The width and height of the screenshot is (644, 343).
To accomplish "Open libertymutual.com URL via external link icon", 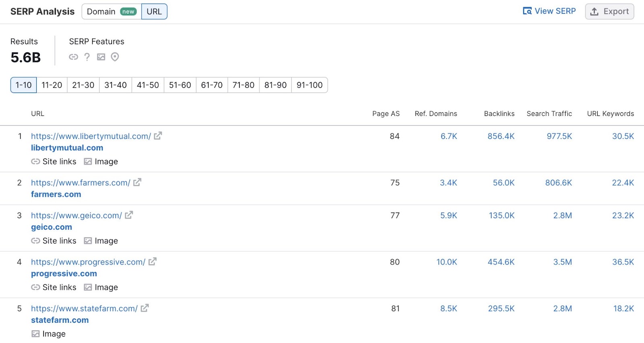I will tap(158, 136).
